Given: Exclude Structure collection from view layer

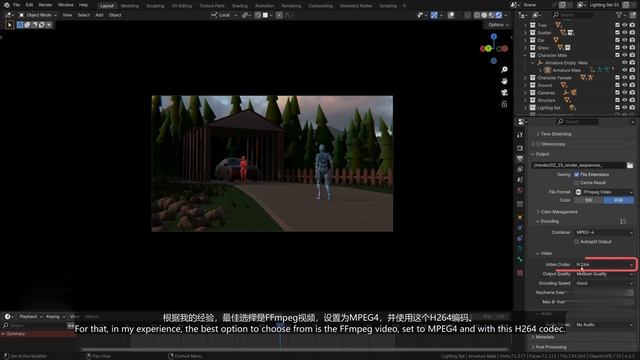Looking at the screenshot, I should [x=617, y=100].
